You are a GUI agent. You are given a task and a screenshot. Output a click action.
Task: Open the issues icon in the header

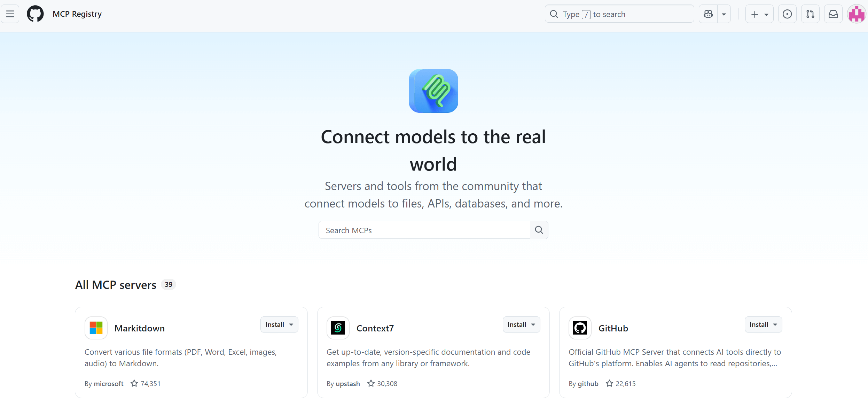[787, 14]
